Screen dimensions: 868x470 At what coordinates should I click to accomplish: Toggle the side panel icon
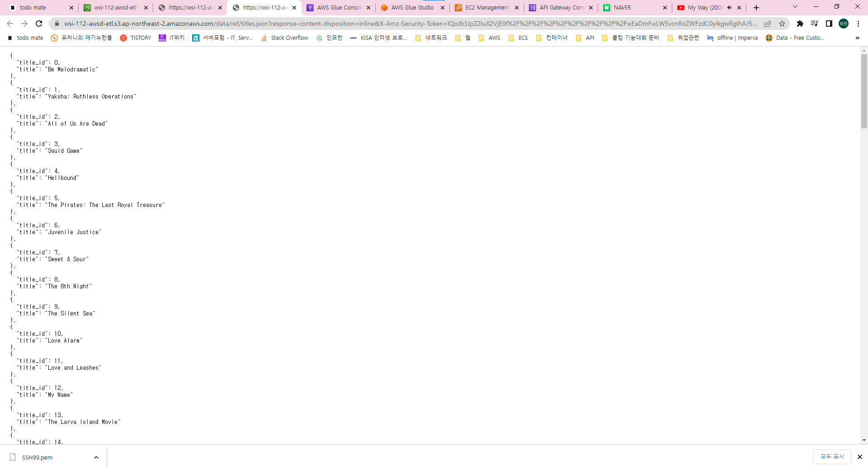(829, 23)
